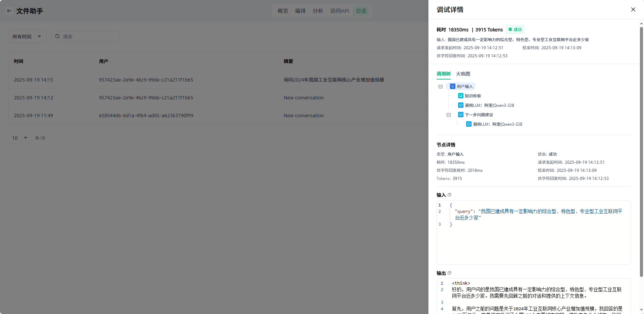Open the 10 条/页 page size dropdown

click(20, 138)
